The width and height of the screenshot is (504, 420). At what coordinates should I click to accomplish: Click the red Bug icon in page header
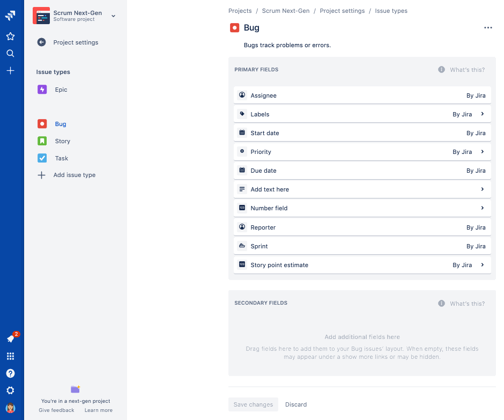(235, 28)
